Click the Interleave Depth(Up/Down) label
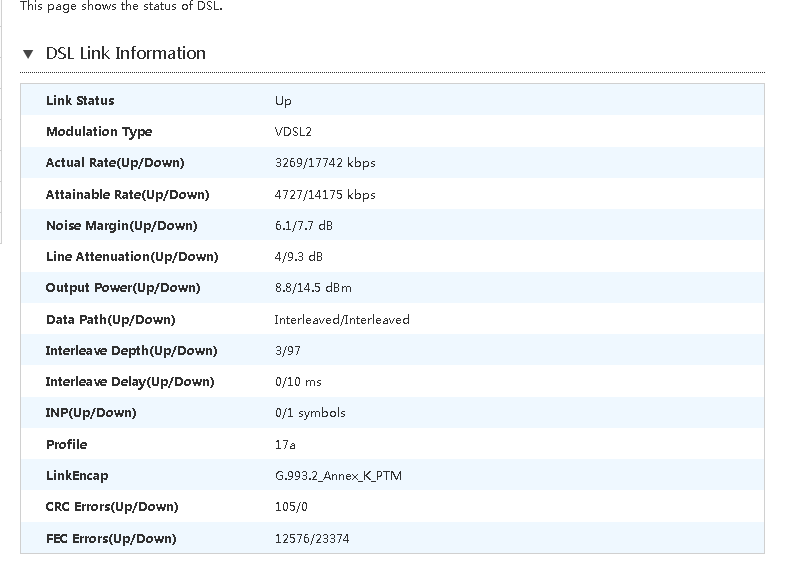Image resolution: width=801 pixels, height=578 pixels. point(131,351)
